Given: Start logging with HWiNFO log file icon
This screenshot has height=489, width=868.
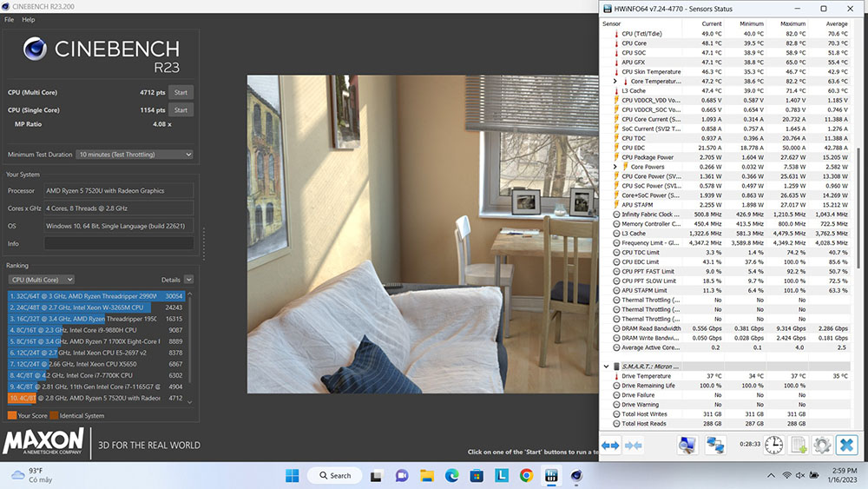Looking at the screenshot, I should (x=799, y=445).
